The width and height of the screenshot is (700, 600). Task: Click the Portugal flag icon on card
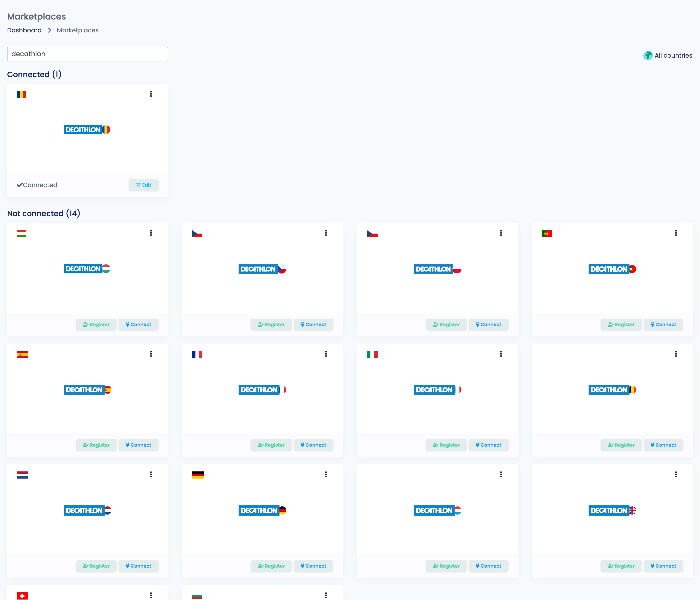(x=547, y=233)
